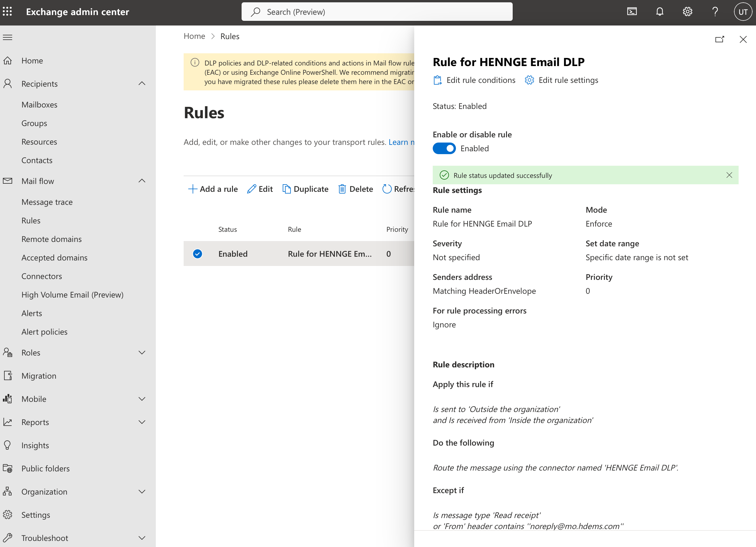Collapse the Recipients section chevron

(142, 83)
